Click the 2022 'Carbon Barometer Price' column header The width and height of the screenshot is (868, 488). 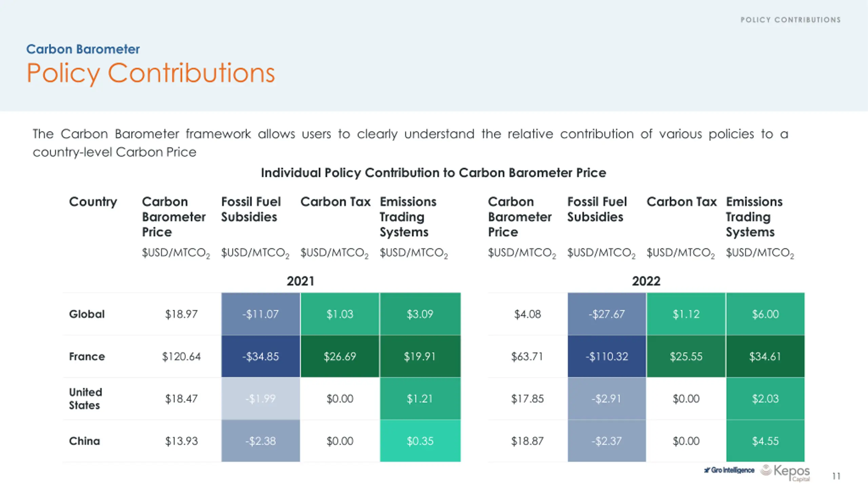pyautogui.click(x=520, y=217)
